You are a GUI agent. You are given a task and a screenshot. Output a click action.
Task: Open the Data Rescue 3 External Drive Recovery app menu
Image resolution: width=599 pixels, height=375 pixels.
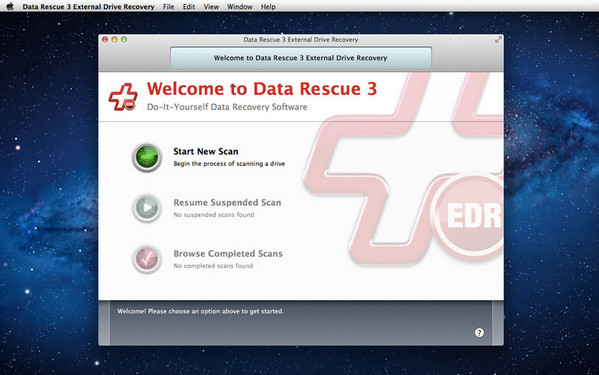[88, 6]
